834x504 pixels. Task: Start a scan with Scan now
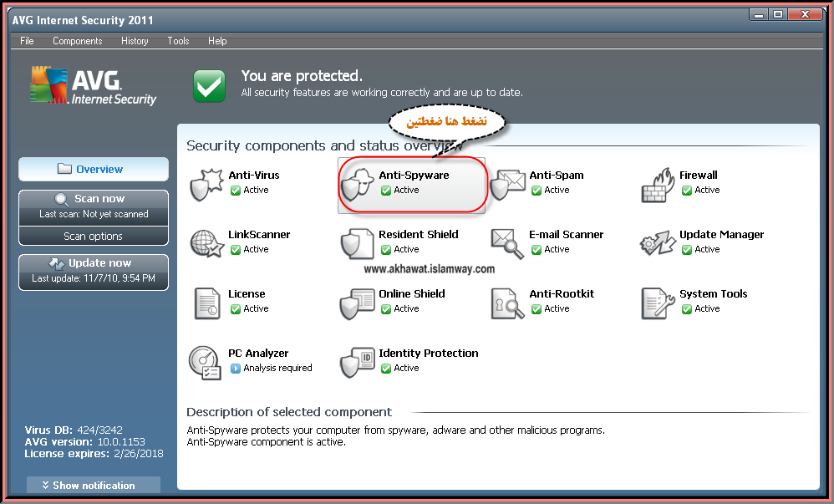(94, 207)
